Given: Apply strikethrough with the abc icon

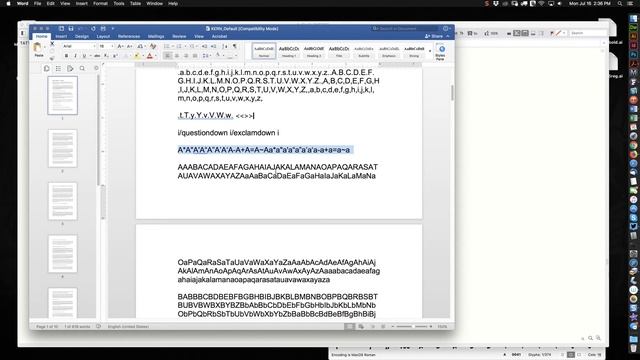Looking at the screenshot, I should [x=97, y=56].
